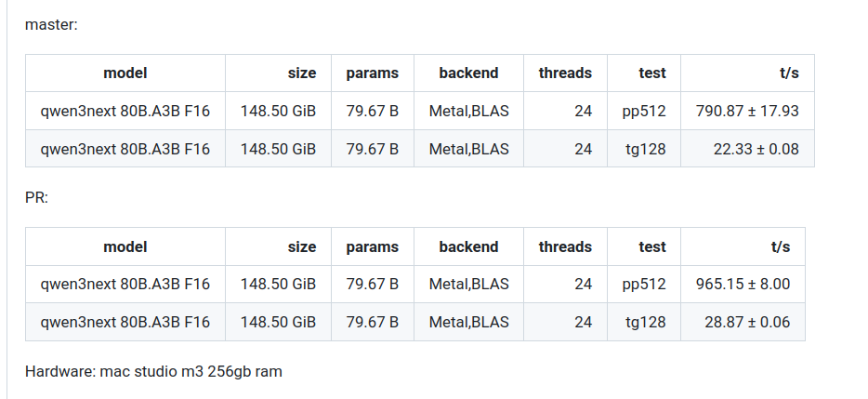Click the "params" header in PR table
The height and width of the screenshot is (399, 868).
(x=372, y=246)
